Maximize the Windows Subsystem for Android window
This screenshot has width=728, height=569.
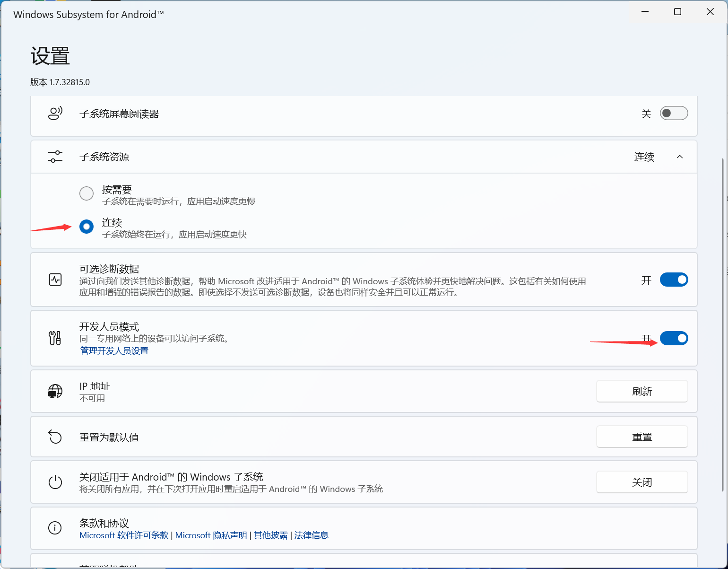coord(677,12)
